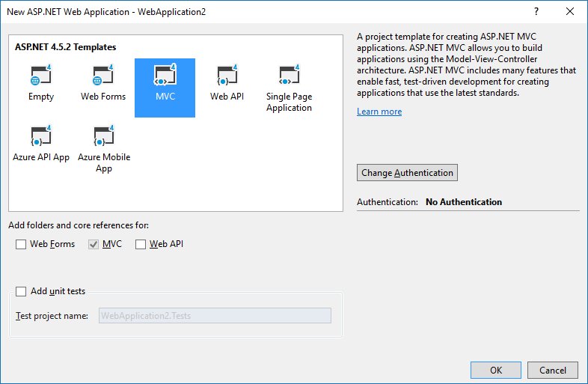Select the Single Page Application template
Screen dimensions: 588x384
pyautogui.click(x=289, y=88)
